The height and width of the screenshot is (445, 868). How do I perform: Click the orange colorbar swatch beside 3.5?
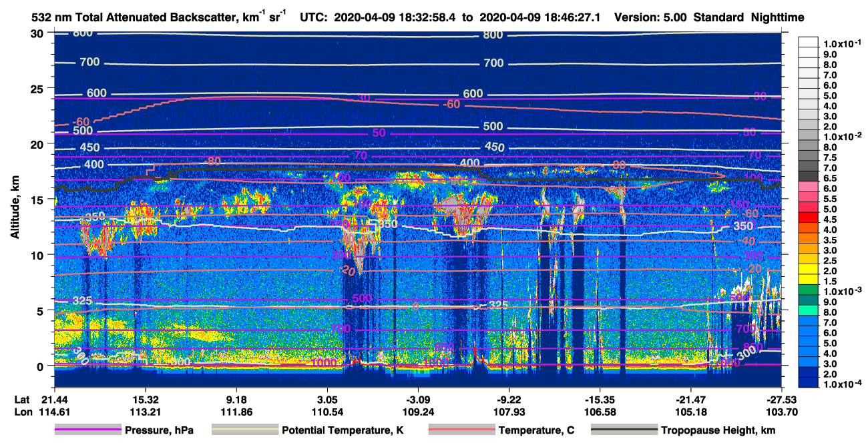pos(809,238)
